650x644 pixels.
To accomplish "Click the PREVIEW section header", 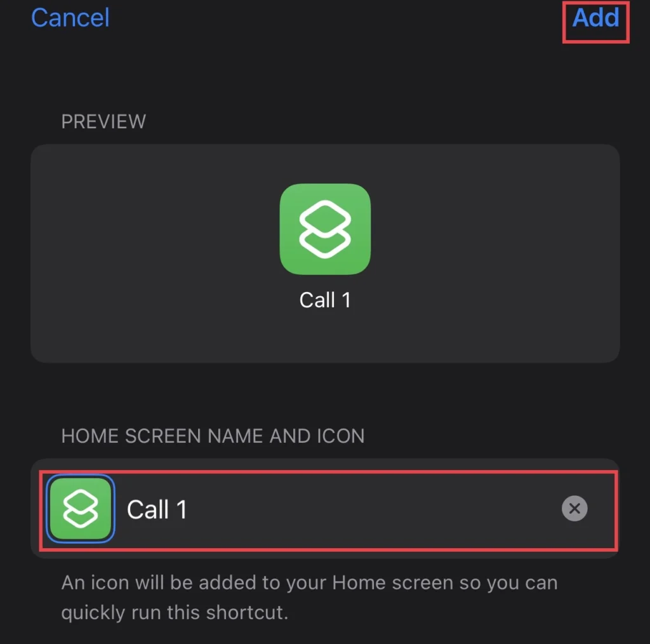I will tap(103, 121).
